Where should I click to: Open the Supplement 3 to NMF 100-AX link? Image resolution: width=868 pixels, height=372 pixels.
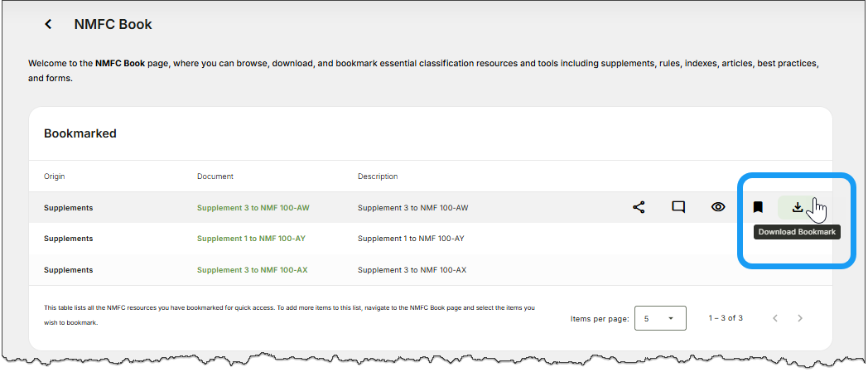point(252,270)
